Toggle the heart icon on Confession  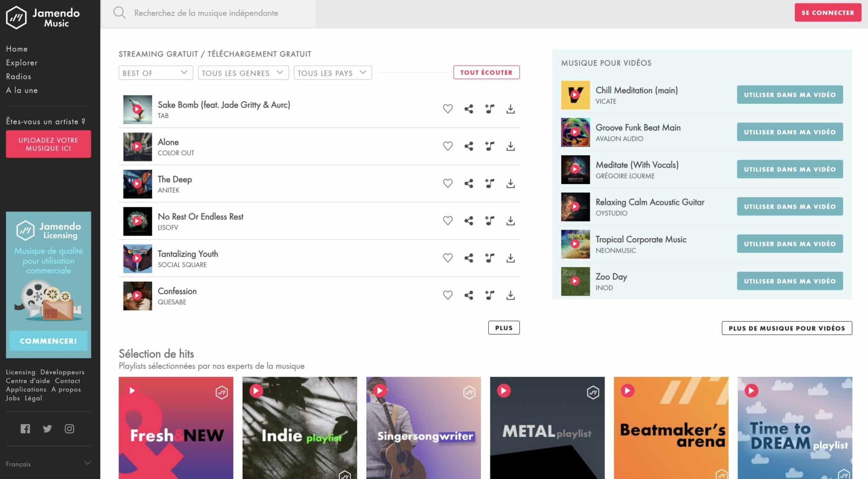(448, 295)
